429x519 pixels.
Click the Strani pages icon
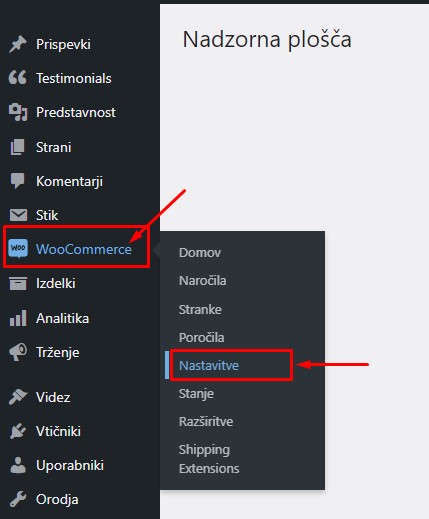[18, 147]
